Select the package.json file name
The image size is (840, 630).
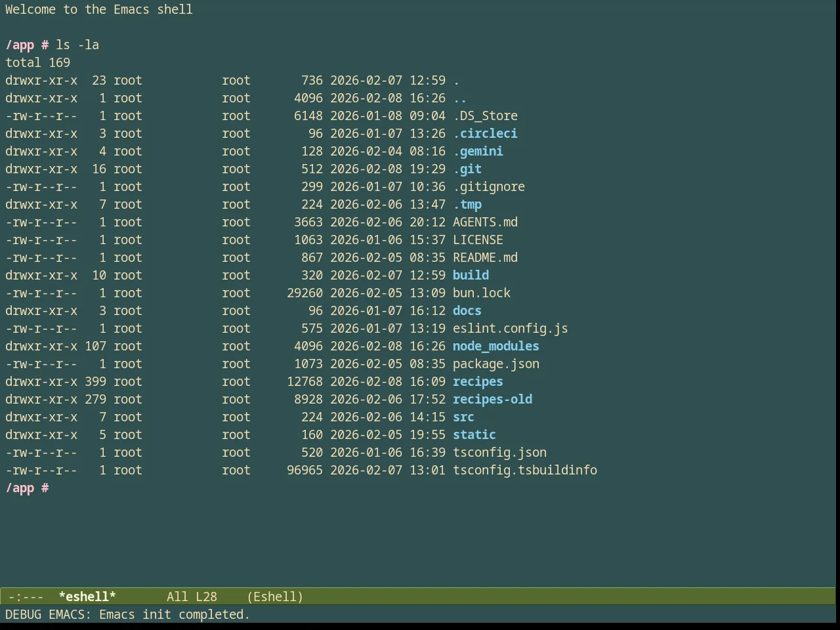[x=496, y=364]
